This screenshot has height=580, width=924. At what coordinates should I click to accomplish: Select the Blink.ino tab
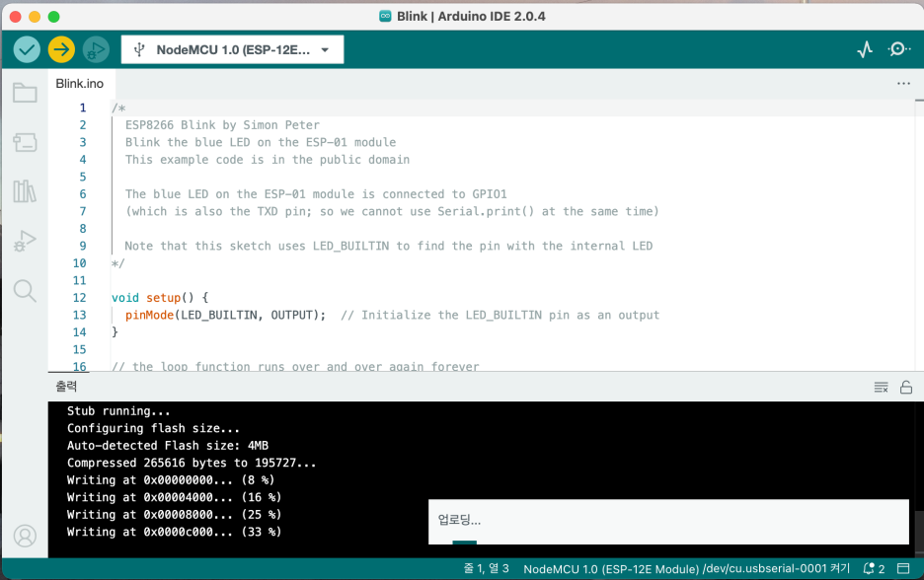(x=80, y=84)
